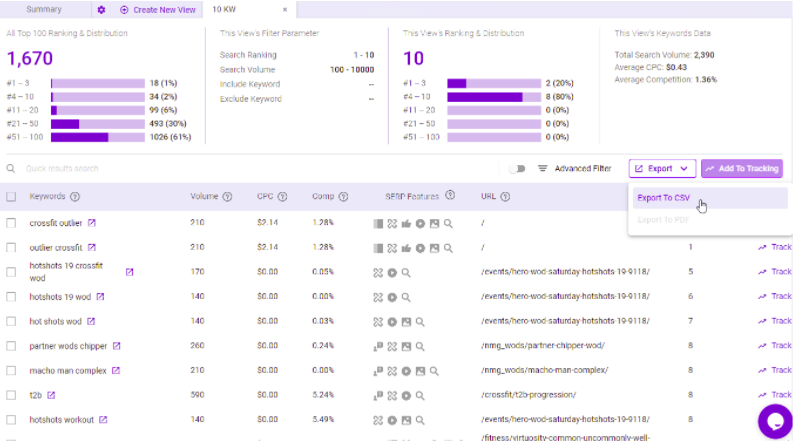Click the search magnifier icon beside Quick results
The height and width of the screenshot is (443, 799).
pos(11,168)
